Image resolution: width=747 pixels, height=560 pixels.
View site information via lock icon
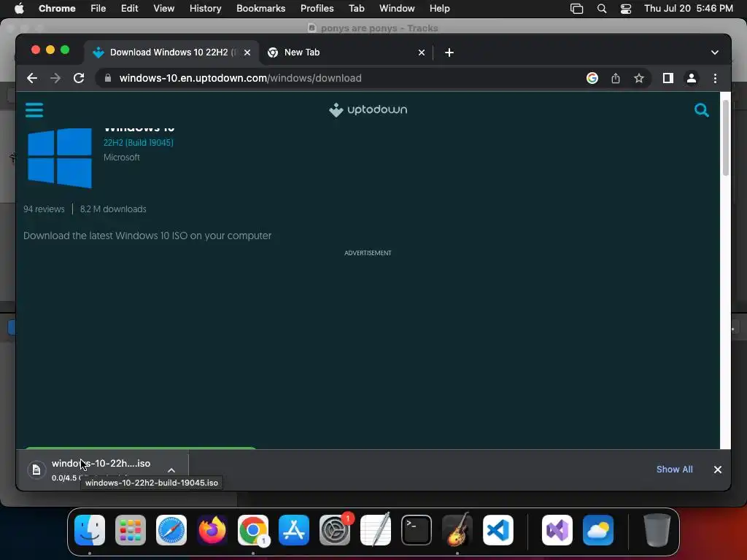point(108,78)
